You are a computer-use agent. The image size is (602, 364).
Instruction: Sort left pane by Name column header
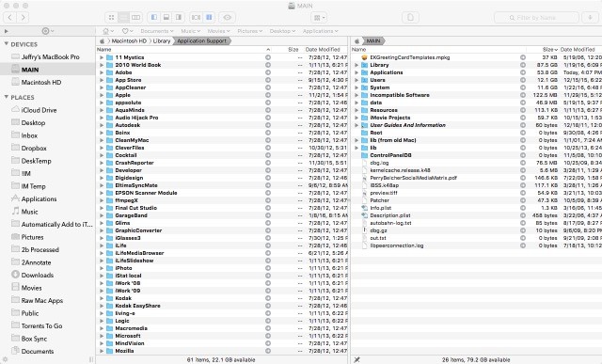pos(183,50)
